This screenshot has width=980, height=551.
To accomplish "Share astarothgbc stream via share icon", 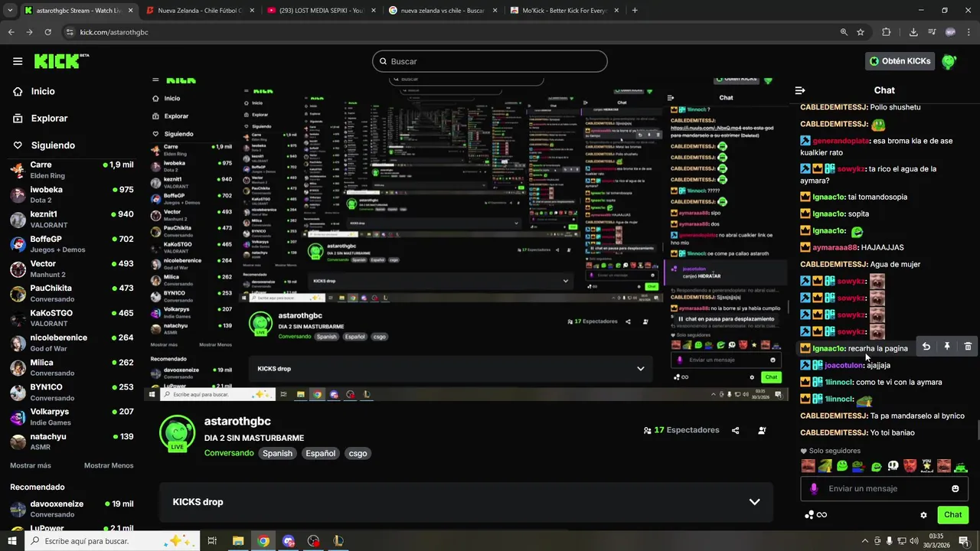I will point(735,430).
